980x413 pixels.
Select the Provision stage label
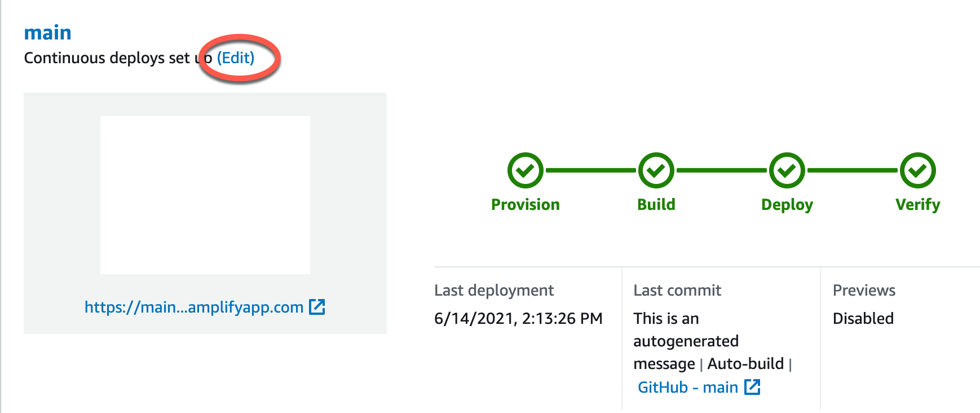pyautogui.click(x=526, y=205)
